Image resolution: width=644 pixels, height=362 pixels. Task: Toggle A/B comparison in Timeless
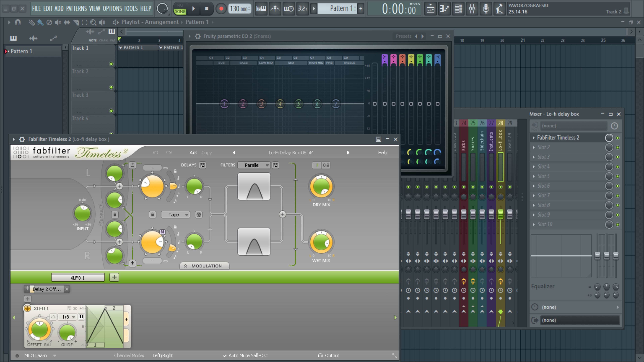[193, 153]
